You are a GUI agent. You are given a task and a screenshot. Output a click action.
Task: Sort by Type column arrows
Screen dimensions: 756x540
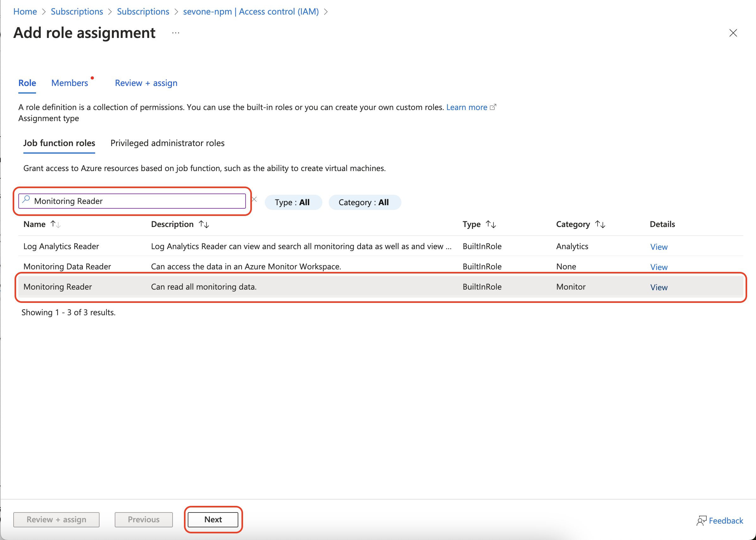[x=491, y=224]
